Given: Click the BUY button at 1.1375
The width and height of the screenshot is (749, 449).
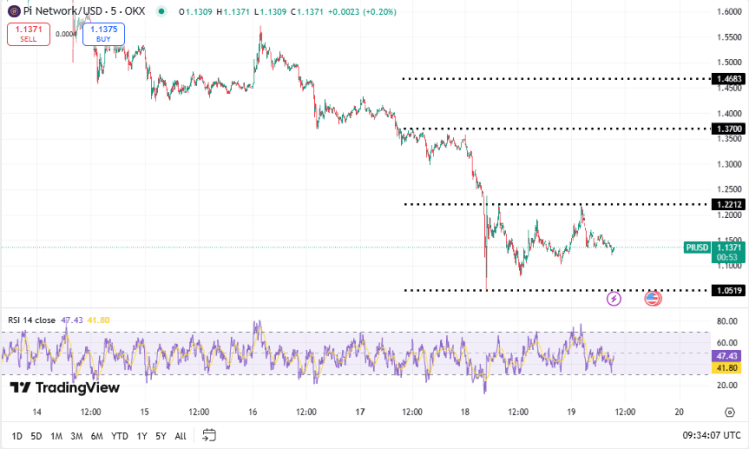Looking at the screenshot, I should click(103, 34).
